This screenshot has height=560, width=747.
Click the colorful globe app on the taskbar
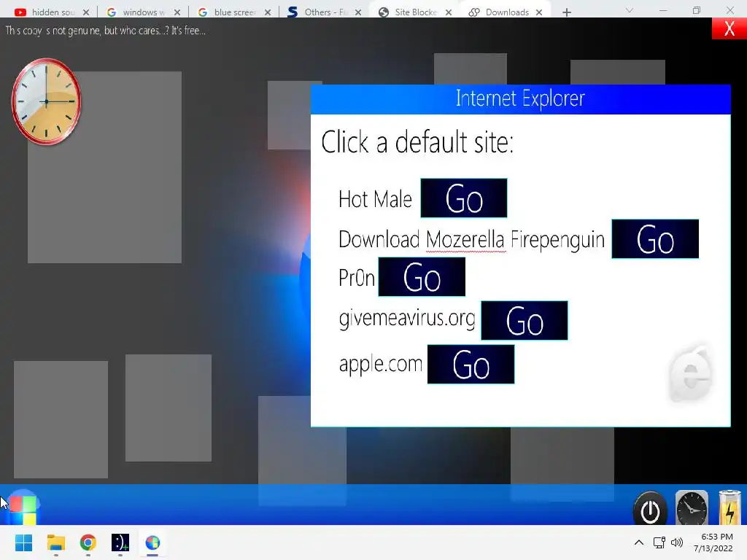pos(152,542)
